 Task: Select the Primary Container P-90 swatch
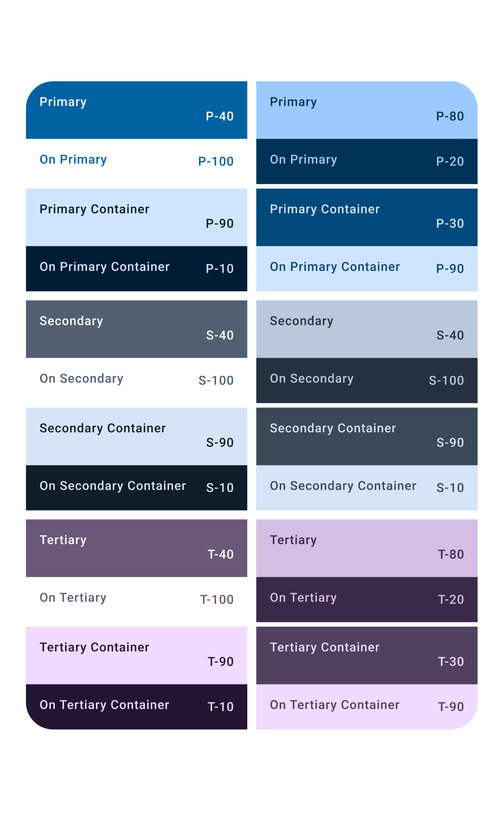[137, 217]
